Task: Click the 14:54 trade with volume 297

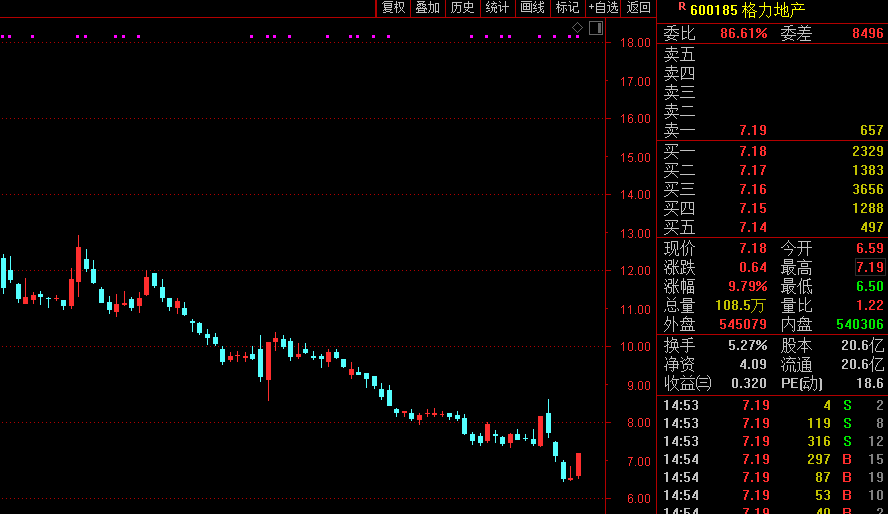Action: coord(773,460)
